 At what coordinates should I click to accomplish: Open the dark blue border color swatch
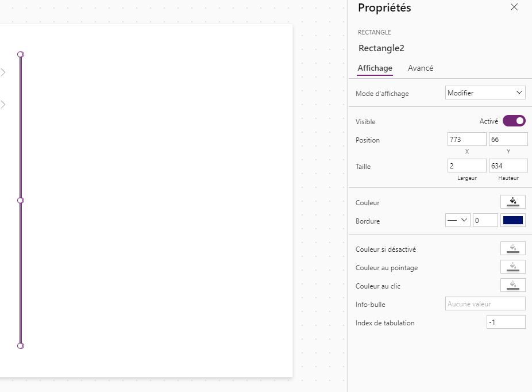[x=512, y=220]
